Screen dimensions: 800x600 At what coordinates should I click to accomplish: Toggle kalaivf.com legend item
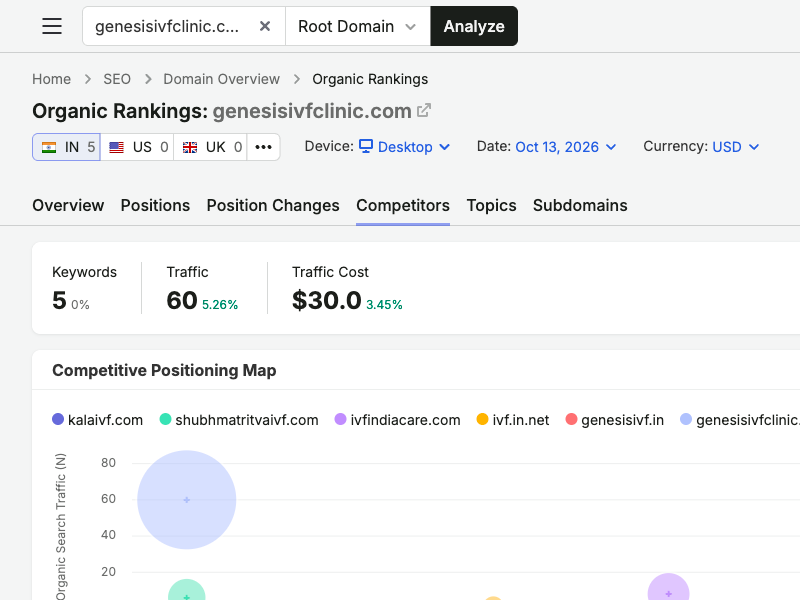pos(97,420)
